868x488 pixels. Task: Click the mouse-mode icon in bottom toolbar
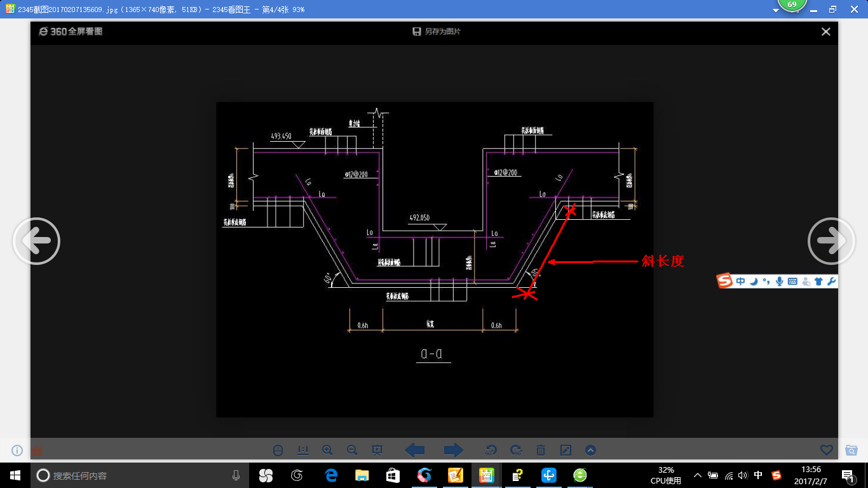(x=278, y=451)
